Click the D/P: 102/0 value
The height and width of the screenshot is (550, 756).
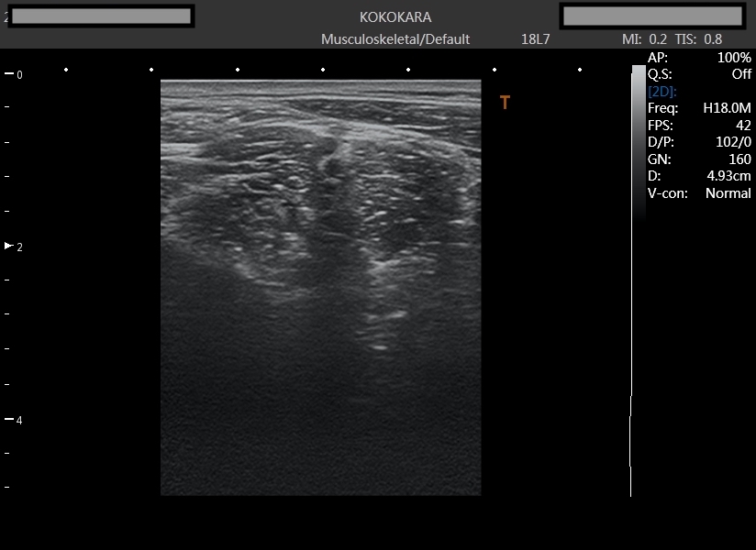pos(699,142)
